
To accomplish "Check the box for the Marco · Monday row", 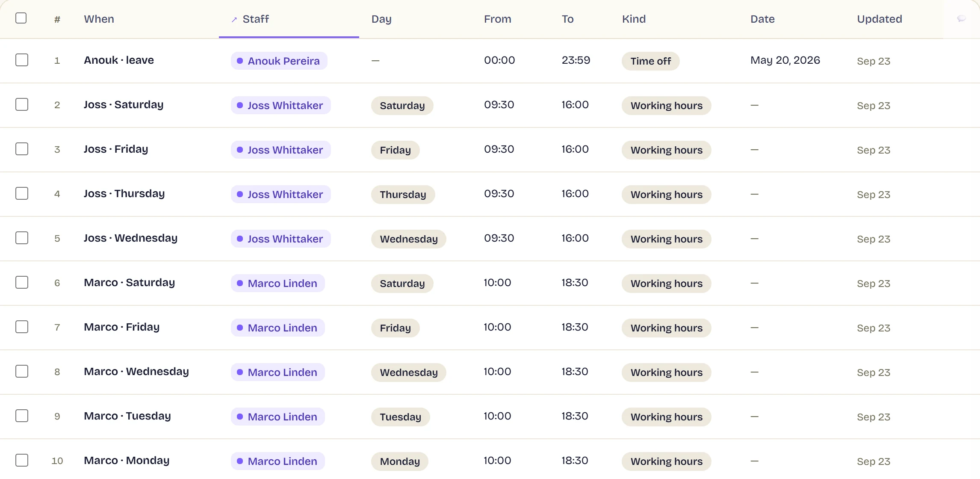I will pos(22,460).
